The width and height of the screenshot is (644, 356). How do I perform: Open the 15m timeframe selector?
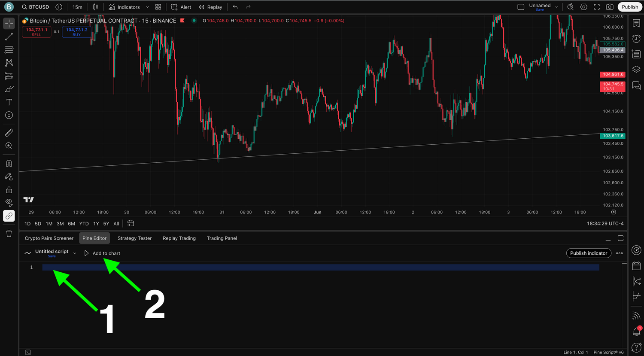point(77,7)
